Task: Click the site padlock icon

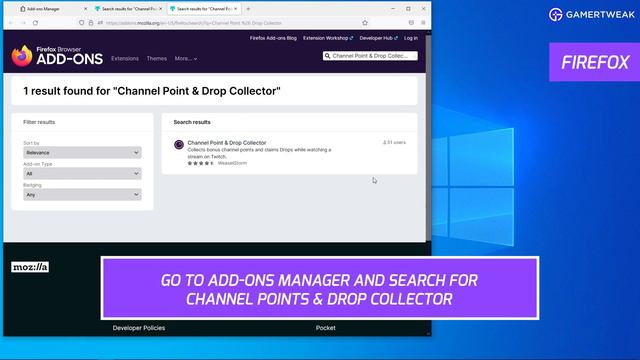Action: pos(91,23)
